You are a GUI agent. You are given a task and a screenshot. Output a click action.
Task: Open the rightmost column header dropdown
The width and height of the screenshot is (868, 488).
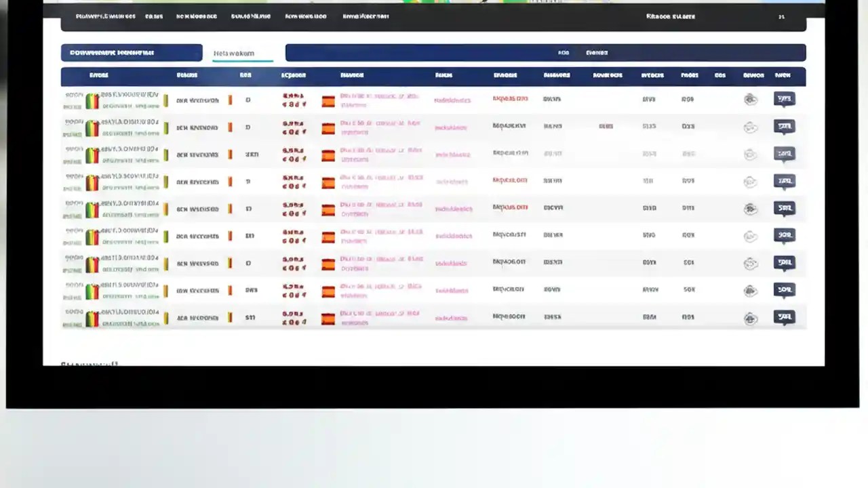[783, 75]
